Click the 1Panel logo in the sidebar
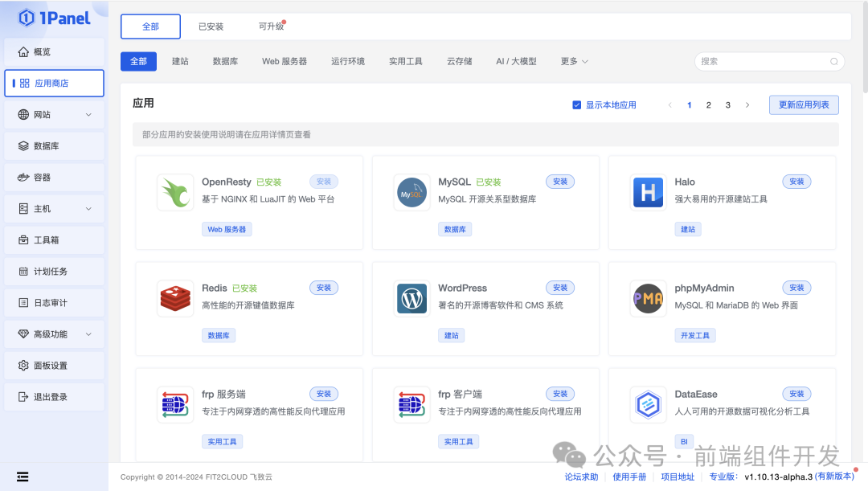Image resolution: width=868 pixels, height=491 pixels. click(x=53, y=18)
